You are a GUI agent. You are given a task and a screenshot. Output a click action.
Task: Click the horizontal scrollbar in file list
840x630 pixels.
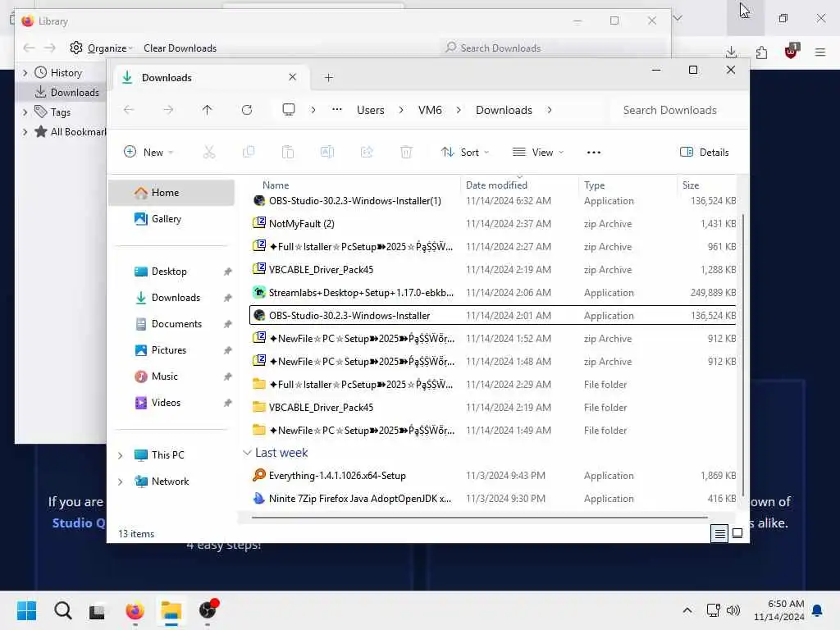(x=479, y=518)
